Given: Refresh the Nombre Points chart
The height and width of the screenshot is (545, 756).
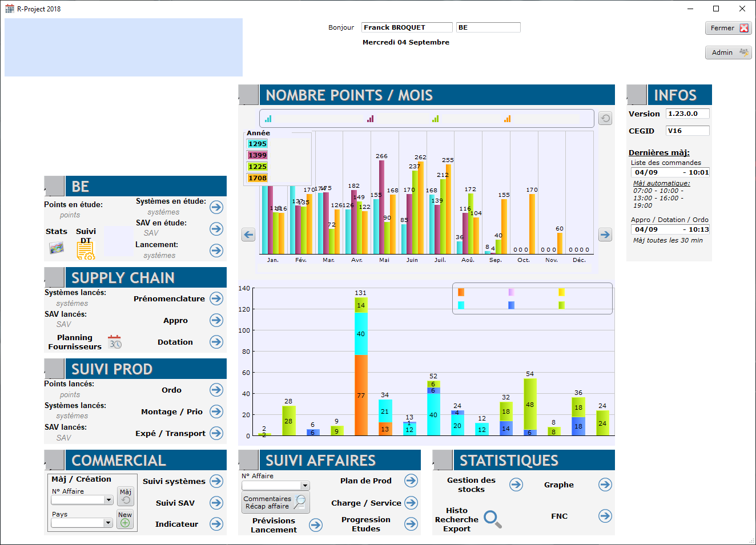Looking at the screenshot, I should [605, 118].
